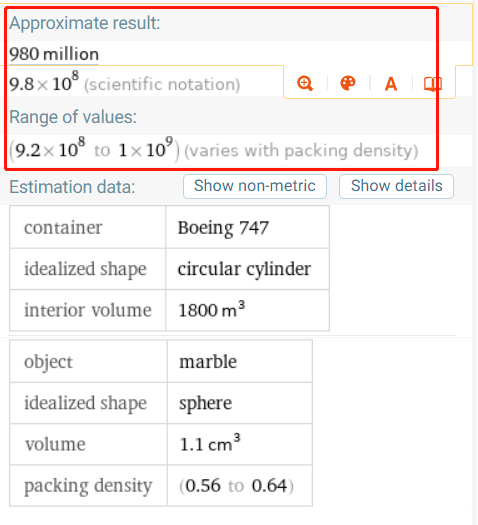Click the container label cell
The width and height of the screenshot is (478, 525).
click(88, 227)
